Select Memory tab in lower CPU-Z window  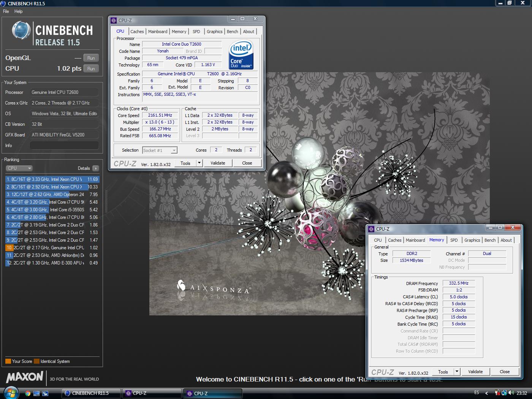point(437,240)
